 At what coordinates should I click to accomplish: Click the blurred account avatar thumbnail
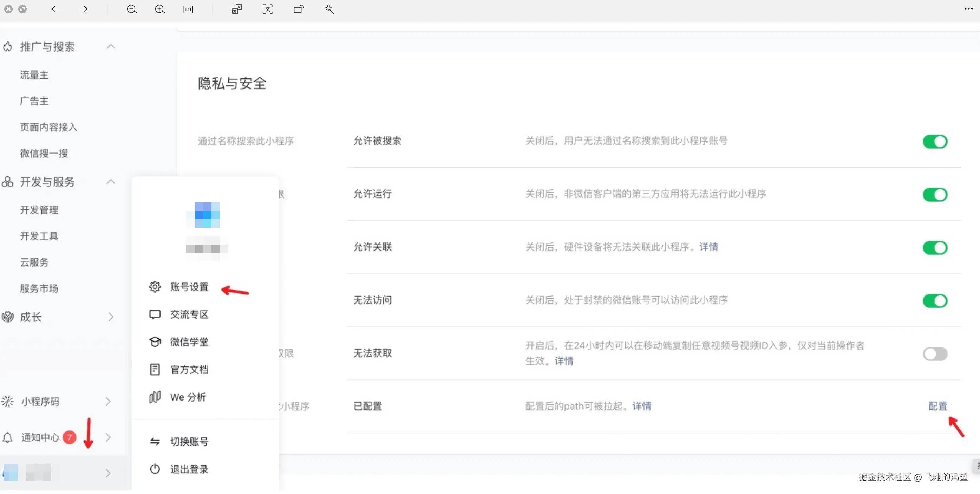coord(11,473)
